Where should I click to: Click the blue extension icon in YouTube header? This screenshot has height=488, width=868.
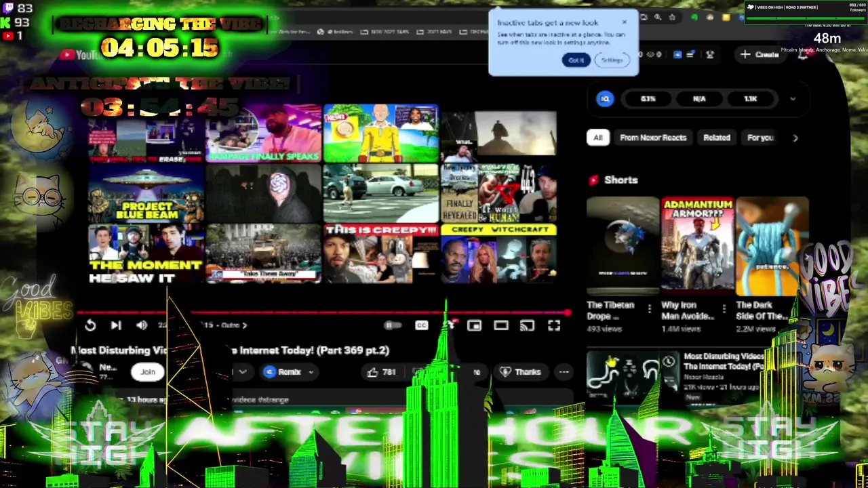(677, 54)
